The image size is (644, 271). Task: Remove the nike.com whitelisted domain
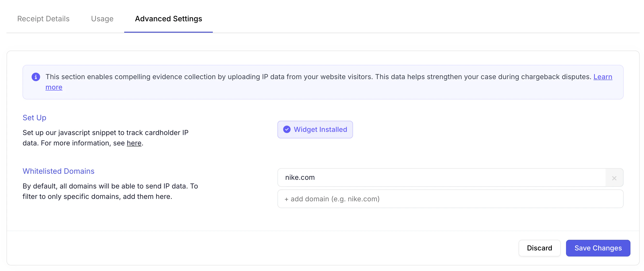point(614,178)
